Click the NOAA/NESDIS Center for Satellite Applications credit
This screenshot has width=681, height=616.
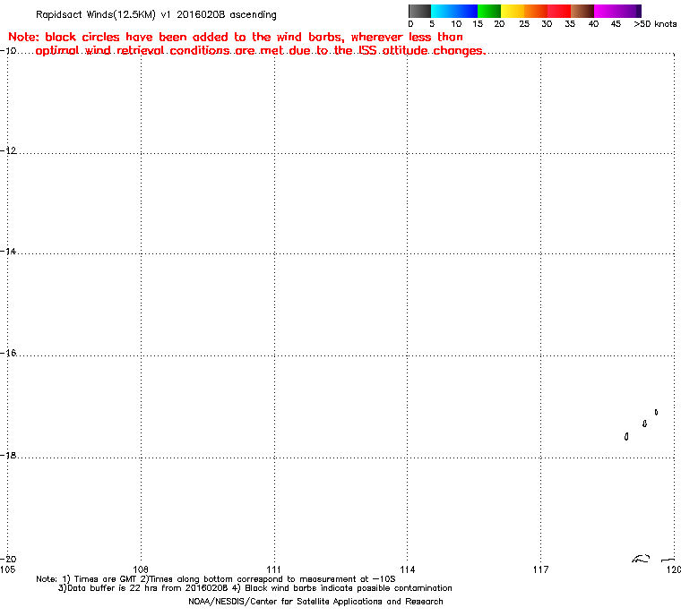coord(315,602)
